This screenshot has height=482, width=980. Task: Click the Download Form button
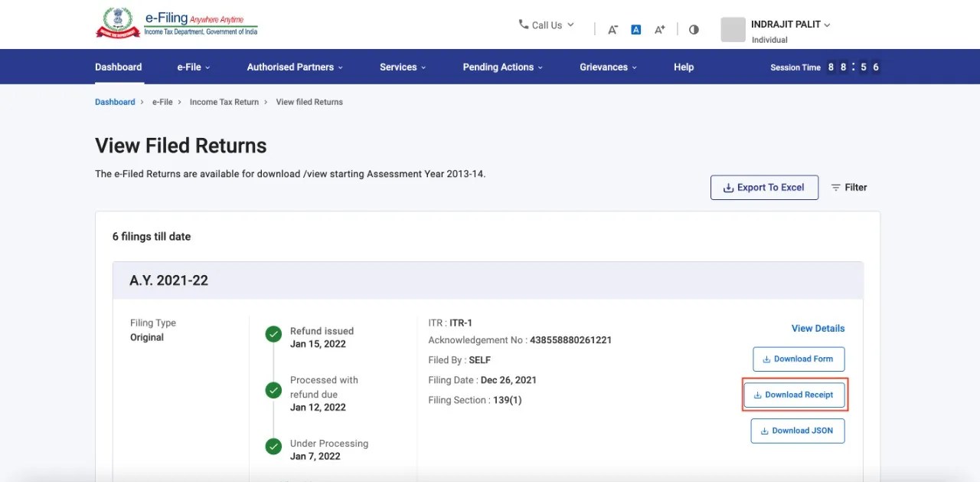coord(799,359)
